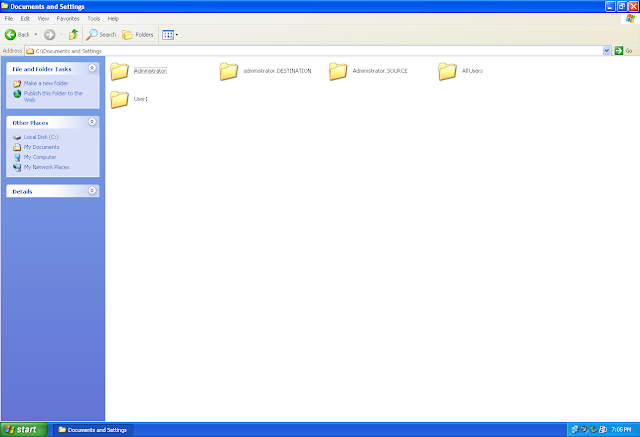Viewport: 640px width, 437px height.
Task: Click the Local Disk drive icon
Action: [x=17, y=138]
